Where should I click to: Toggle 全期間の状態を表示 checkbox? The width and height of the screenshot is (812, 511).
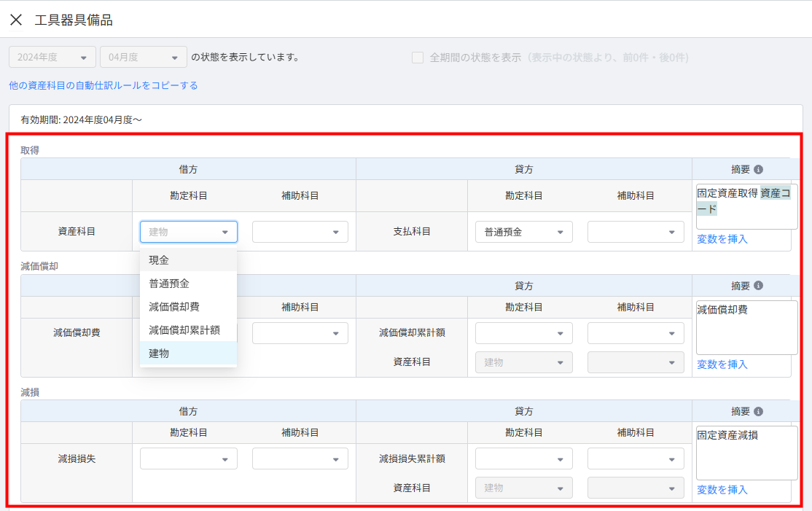click(418, 57)
